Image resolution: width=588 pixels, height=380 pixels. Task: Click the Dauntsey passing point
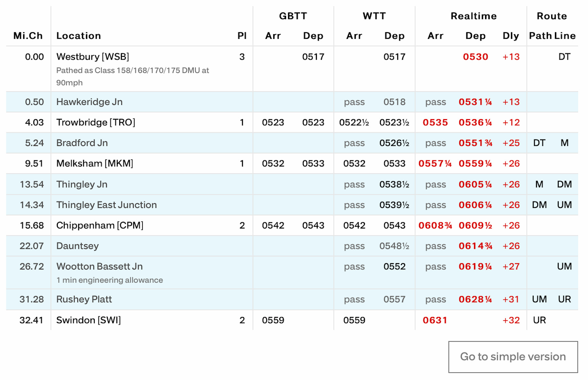(x=77, y=246)
